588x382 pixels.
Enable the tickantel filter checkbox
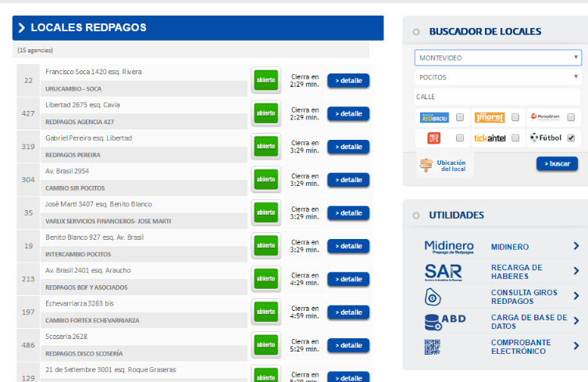point(515,138)
